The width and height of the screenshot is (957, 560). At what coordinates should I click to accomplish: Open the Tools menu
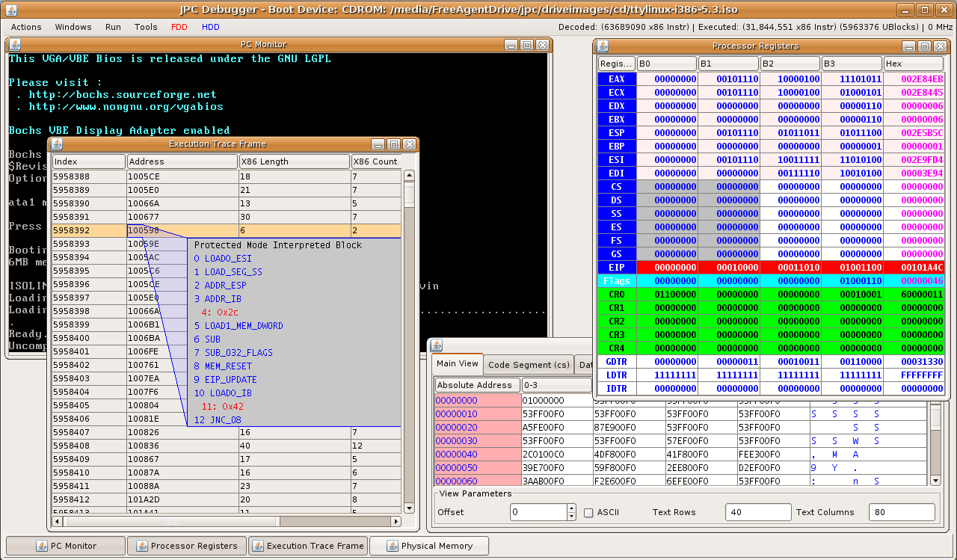[x=146, y=27]
